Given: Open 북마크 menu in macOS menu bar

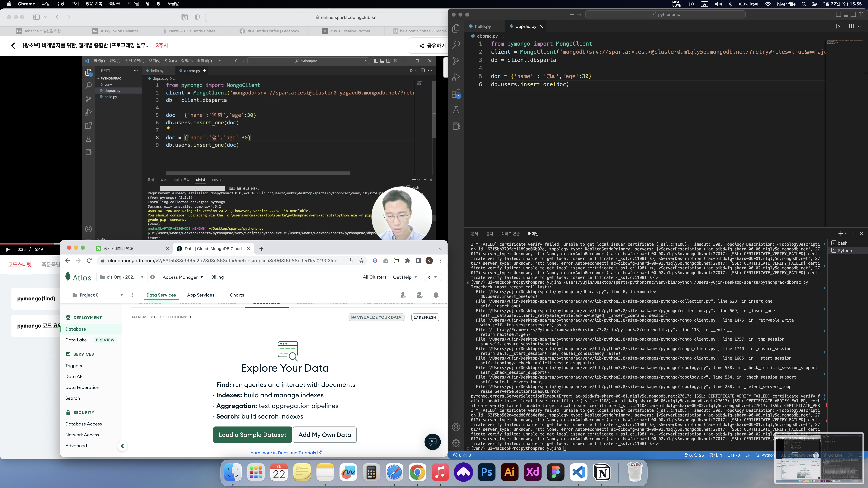Looking at the screenshot, I should pos(115,4).
